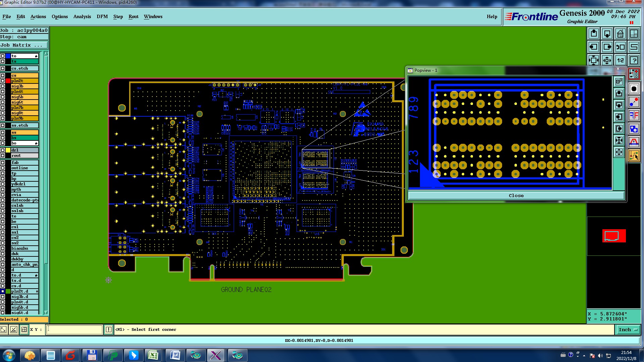This screenshot has width=644, height=362.
Task: Select the black octagon pad icon
Action: coord(634,89)
